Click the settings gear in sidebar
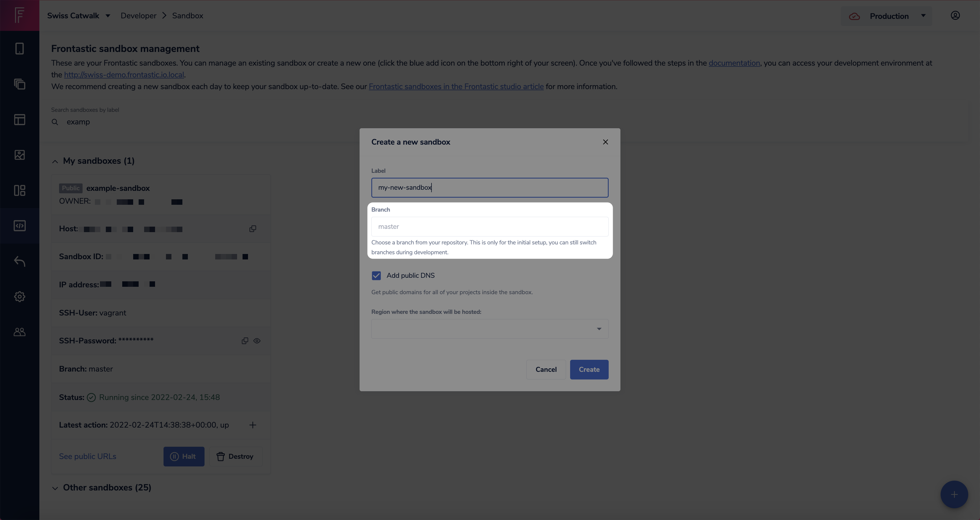 click(19, 297)
